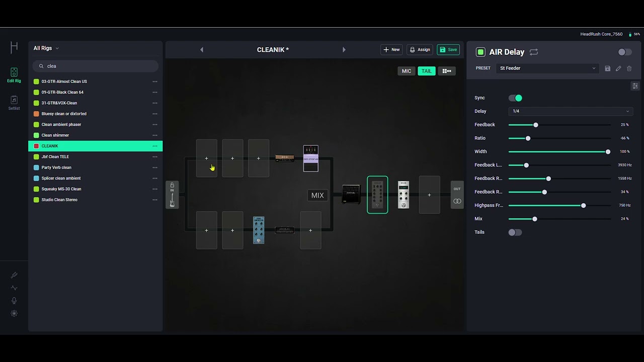Select the blue compressor pedal in lower path
Viewport: 644px width, 362px height.
pos(259,230)
